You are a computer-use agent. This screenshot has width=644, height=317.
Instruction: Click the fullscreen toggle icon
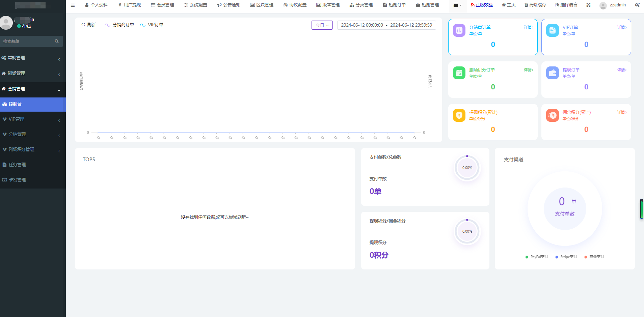coord(588,5)
